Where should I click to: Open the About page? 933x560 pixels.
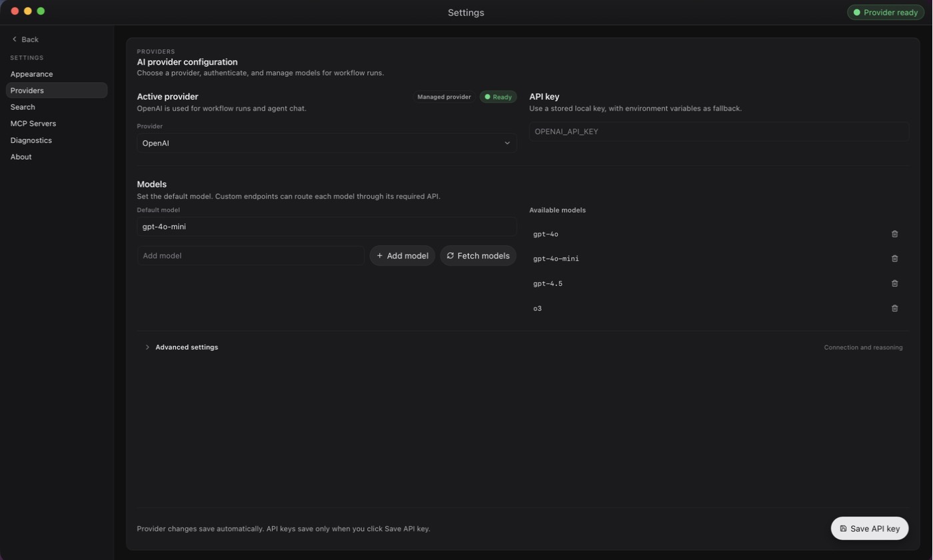(x=57, y=157)
